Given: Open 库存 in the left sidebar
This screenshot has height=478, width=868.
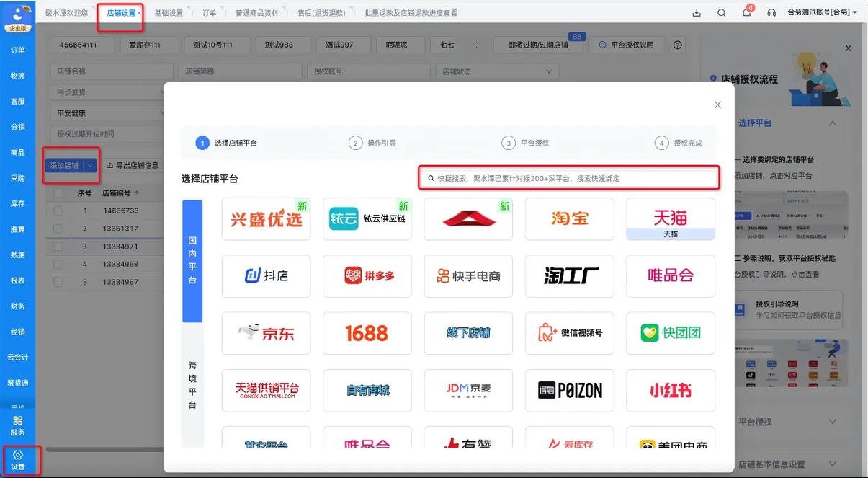Looking at the screenshot, I should [x=18, y=204].
